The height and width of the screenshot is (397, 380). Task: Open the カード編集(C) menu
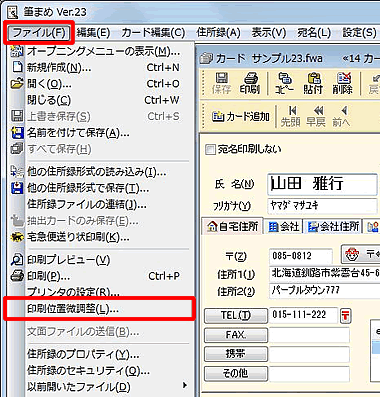click(153, 33)
